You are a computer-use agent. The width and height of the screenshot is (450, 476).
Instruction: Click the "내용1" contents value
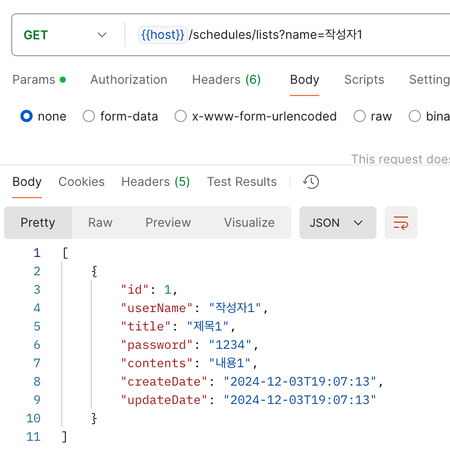[230, 363]
